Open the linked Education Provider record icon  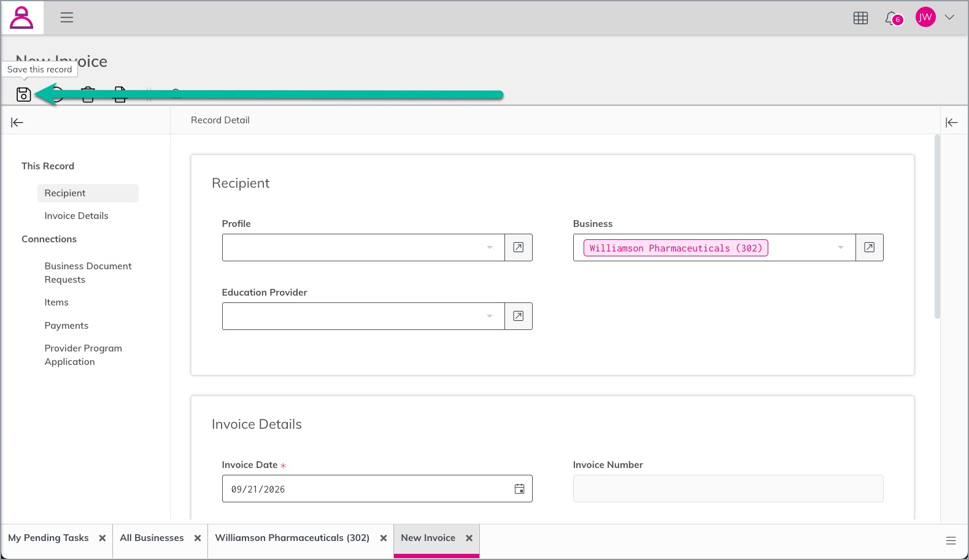[519, 316]
